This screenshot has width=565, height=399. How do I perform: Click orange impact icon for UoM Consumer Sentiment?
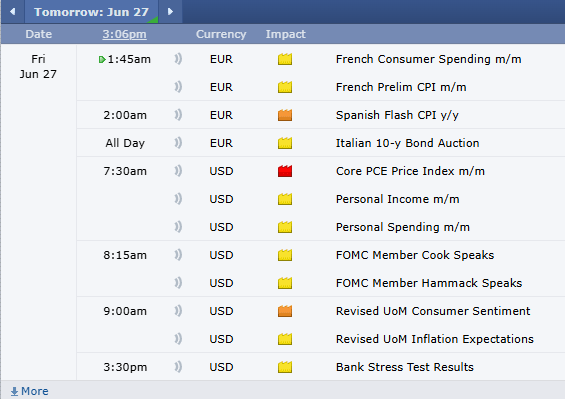(x=285, y=311)
